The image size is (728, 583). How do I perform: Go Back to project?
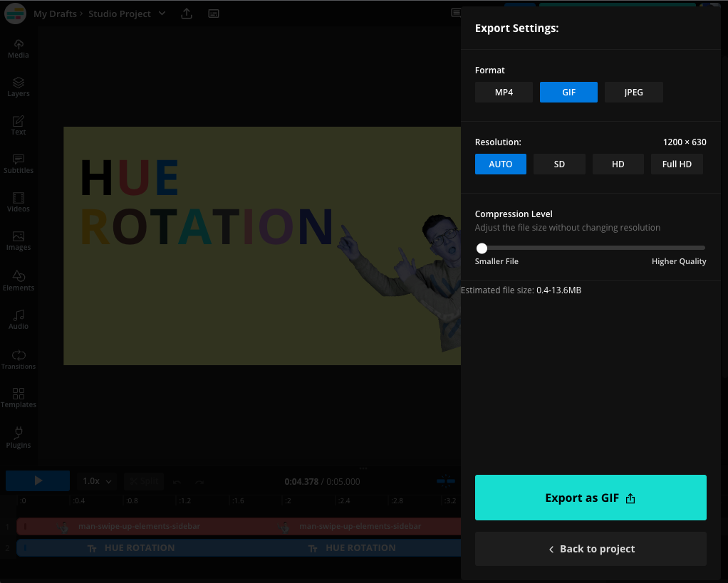tap(590, 548)
